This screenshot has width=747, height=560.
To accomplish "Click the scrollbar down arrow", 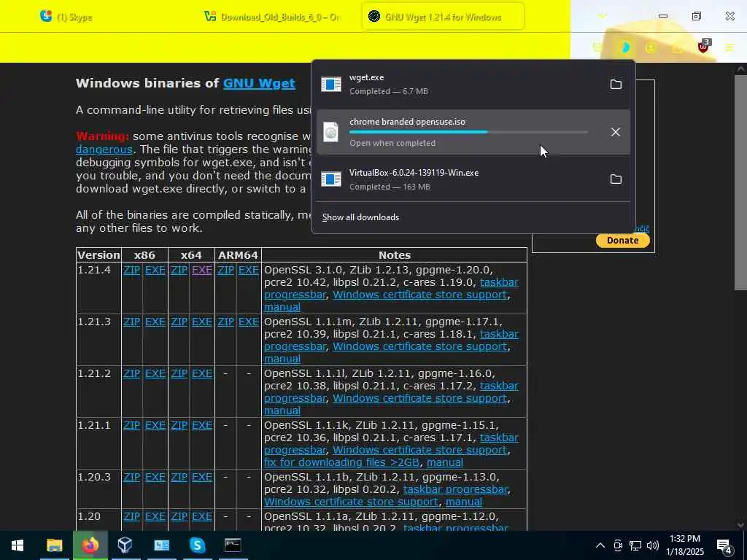I will pyautogui.click(x=740, y=525).
